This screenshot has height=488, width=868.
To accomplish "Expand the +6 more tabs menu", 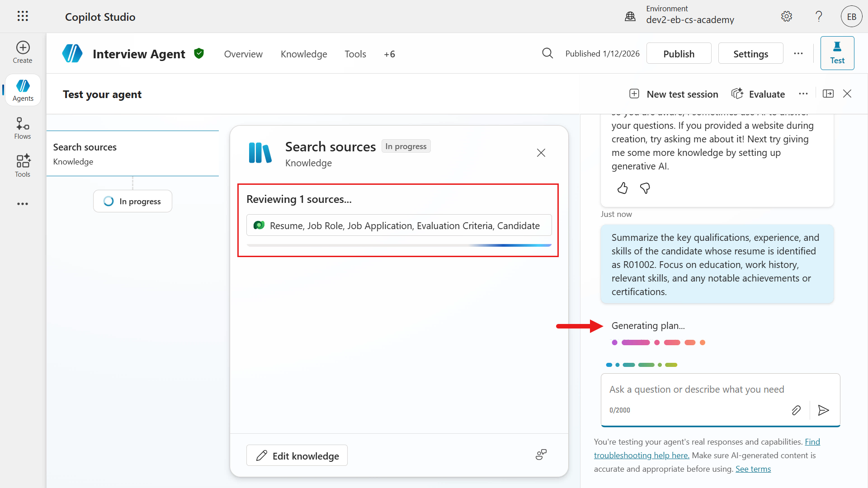I will (x=389, y=54).
